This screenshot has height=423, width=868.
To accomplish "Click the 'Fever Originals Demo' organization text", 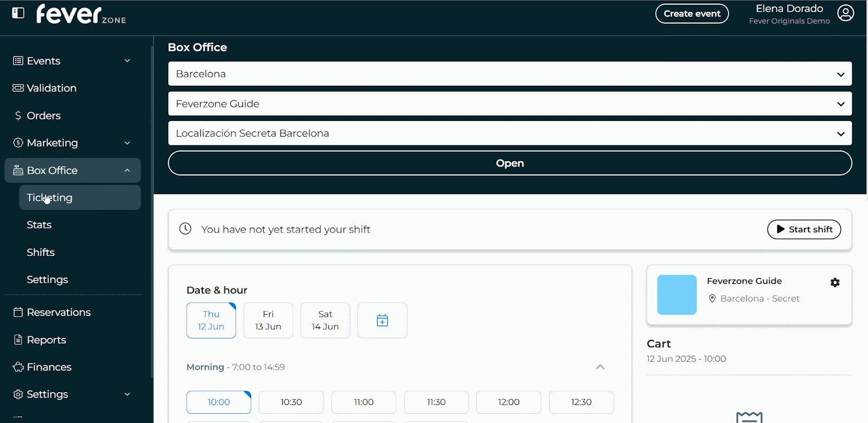I will click(789, 21).
